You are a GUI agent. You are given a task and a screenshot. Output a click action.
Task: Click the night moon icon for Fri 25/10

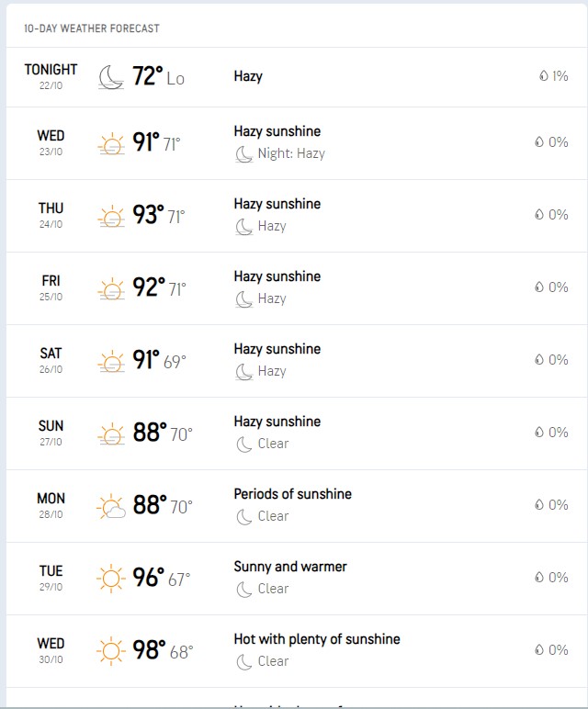[244, 298]
